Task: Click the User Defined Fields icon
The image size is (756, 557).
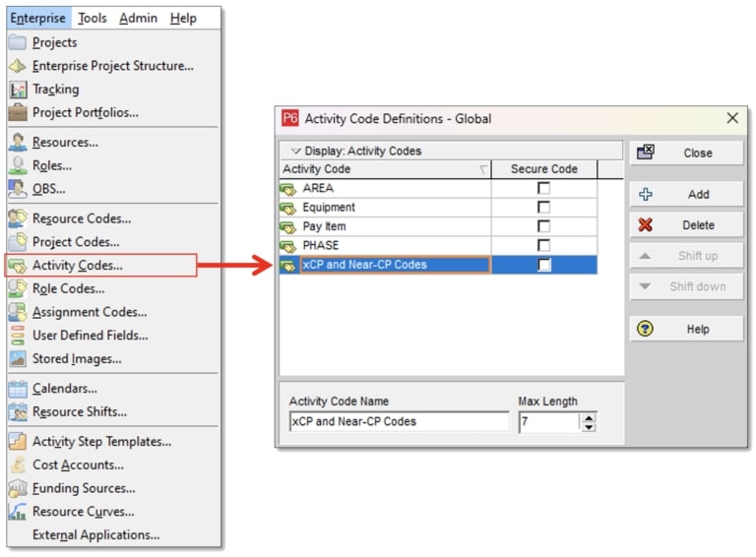Action: (x=18, y=335)
